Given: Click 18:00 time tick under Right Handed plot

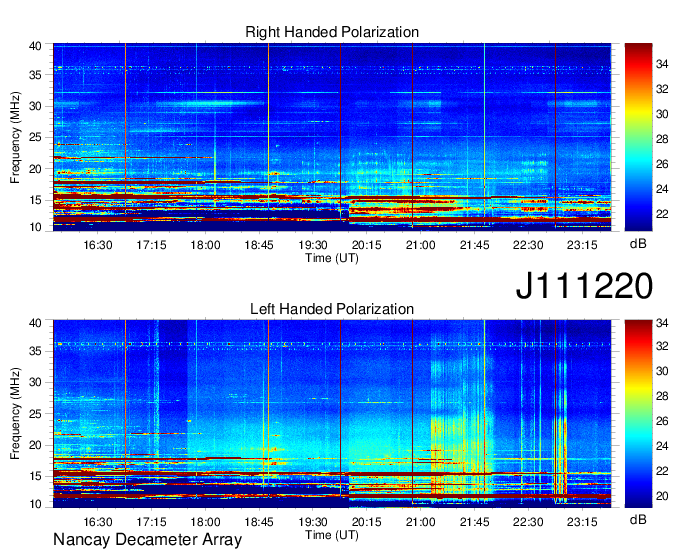Looking at the screenshot, I should tap(205, 245).
